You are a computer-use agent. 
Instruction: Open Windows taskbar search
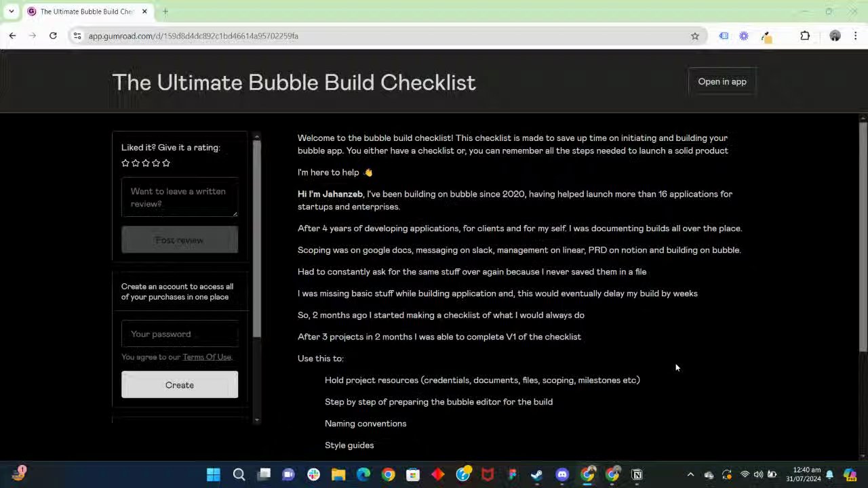point(239,474)
